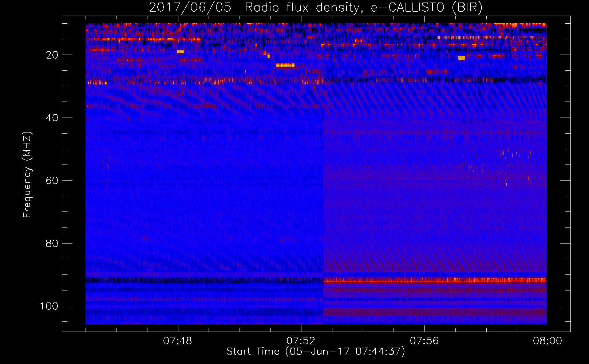Viewport: 589px width, 364px height.
Task: Click the '07:48' time tick label
Action: pos(178,341)
